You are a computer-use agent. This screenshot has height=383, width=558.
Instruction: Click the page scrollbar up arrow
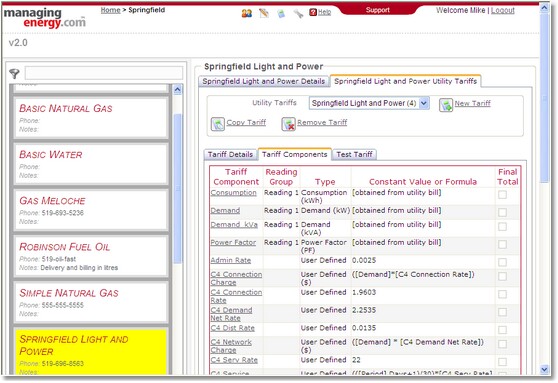point(544,7)
